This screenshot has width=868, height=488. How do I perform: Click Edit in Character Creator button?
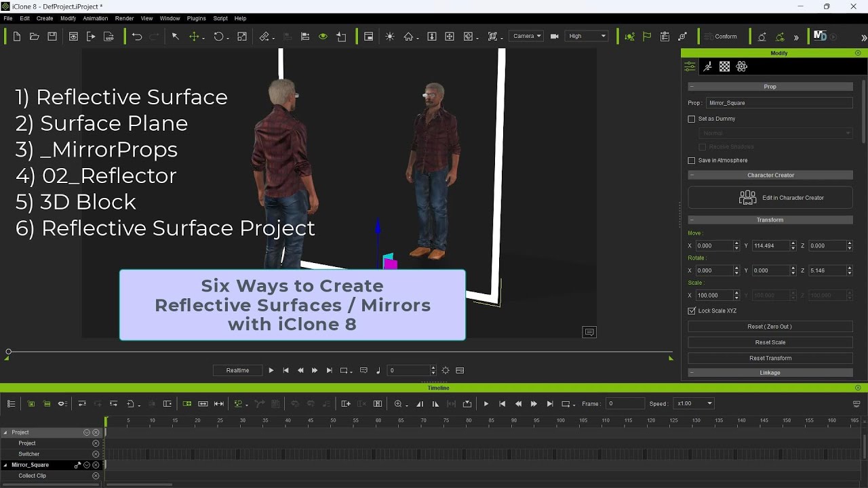(770, 198)
